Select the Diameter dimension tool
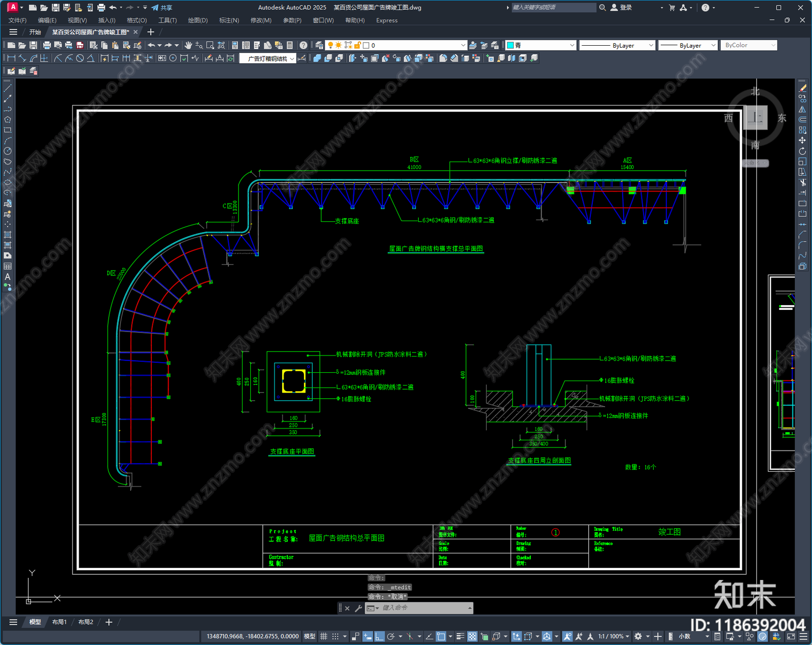 80,58
